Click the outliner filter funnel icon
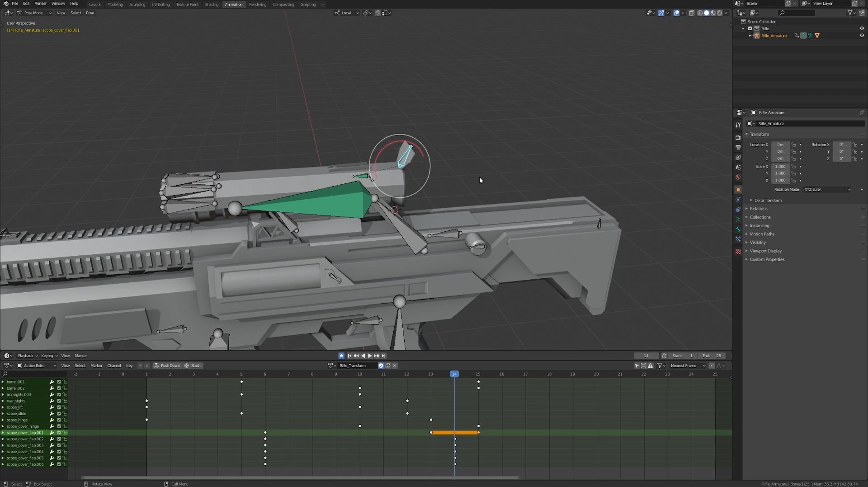The width and height of the screenshot is (868, 487). tap(850, 13)
